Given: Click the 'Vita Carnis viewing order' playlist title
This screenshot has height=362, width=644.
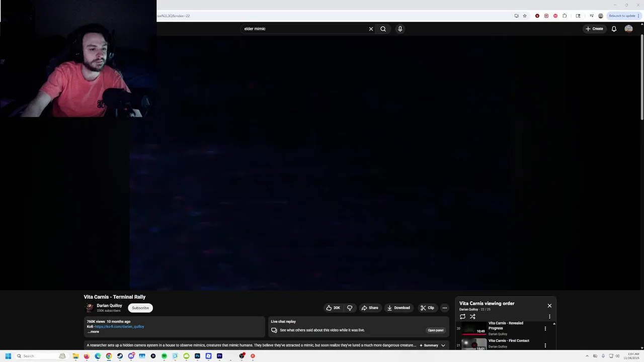Looking at the screenshot, I should tap(487, 303).
